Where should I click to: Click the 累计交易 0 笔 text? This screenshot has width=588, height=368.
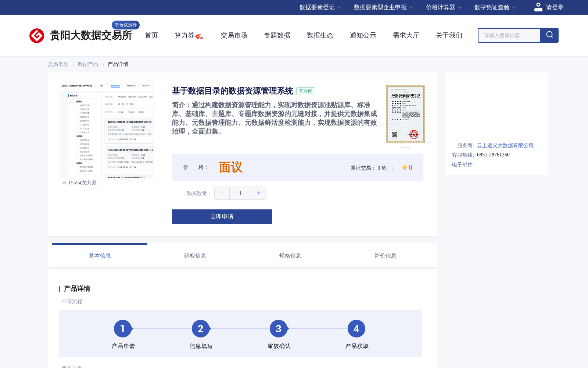[369, 168]
